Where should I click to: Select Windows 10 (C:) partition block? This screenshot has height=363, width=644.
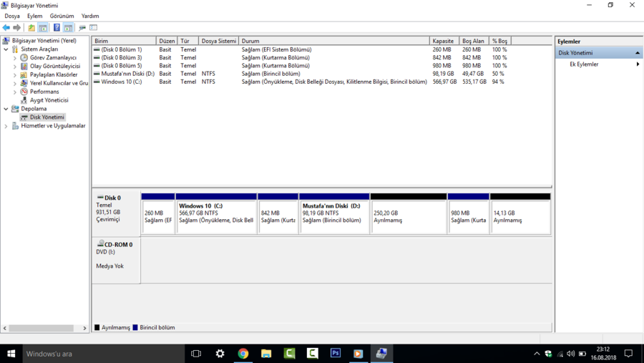pos(216,214)
